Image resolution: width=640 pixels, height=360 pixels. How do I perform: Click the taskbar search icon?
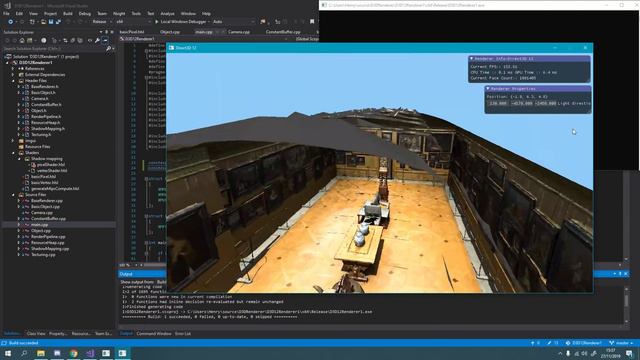[x=24, y=353]
